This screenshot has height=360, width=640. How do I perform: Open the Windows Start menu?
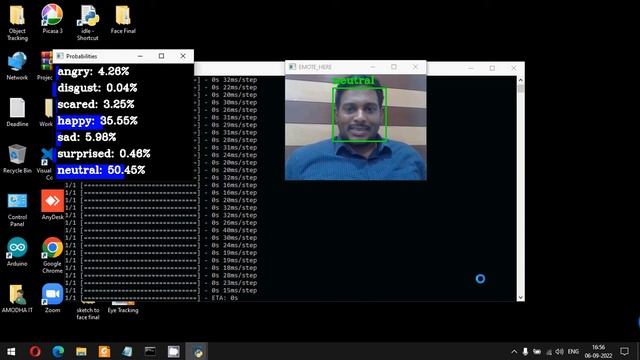[11, 351]
